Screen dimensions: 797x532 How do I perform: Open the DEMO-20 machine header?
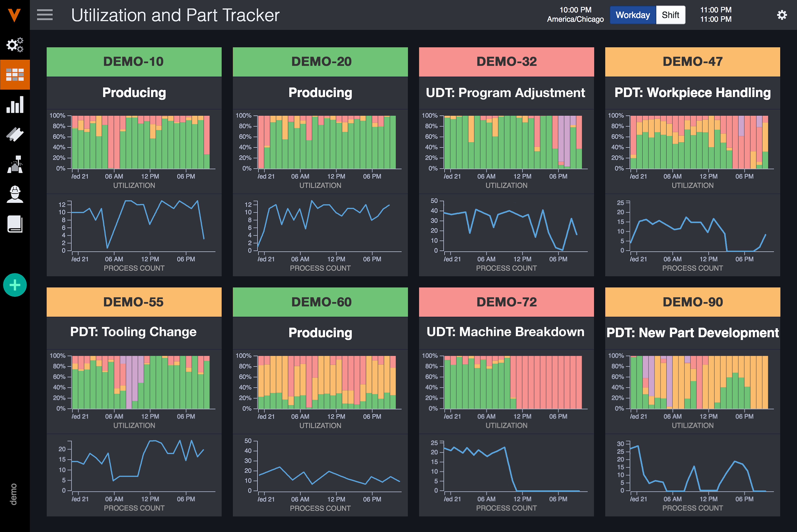320,62
